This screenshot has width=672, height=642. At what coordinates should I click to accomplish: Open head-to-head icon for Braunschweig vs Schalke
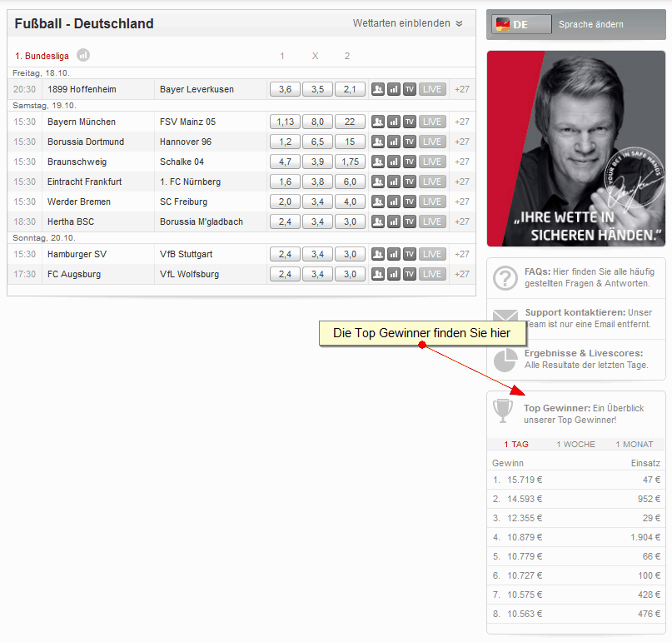pyautogui.click(x=377, y=162)
